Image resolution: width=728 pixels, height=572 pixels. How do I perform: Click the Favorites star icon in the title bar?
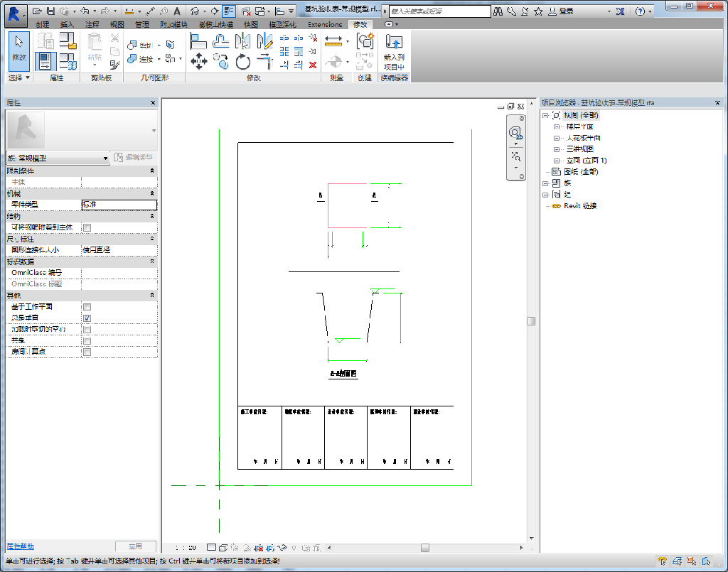pyautogui.click(x=538, y=11)
